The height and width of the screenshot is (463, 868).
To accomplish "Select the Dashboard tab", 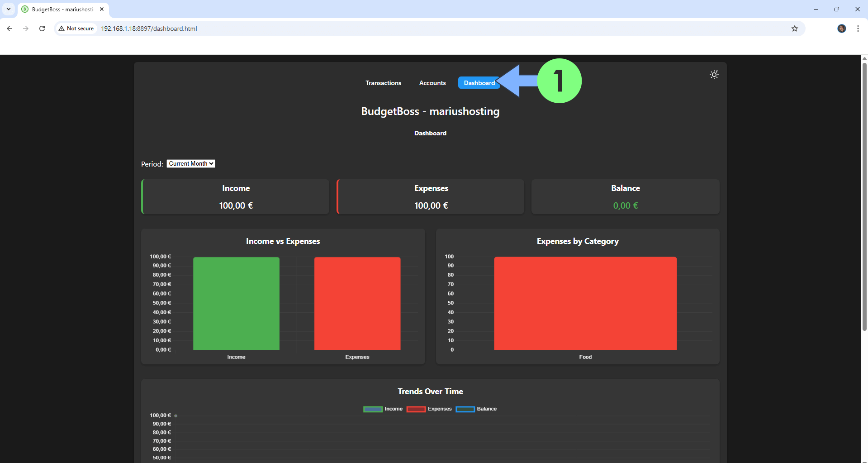I will 479,83.
